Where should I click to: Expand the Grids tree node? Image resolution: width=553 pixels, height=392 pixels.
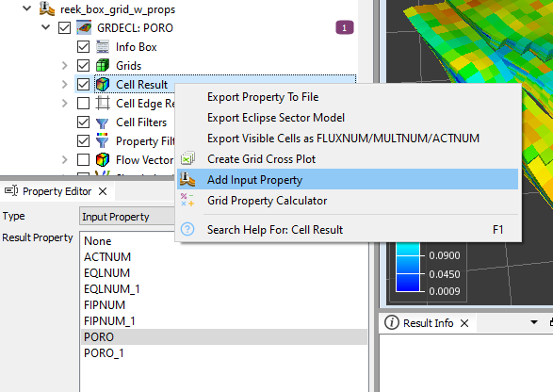pyautogui.click(x=64, y=65)
